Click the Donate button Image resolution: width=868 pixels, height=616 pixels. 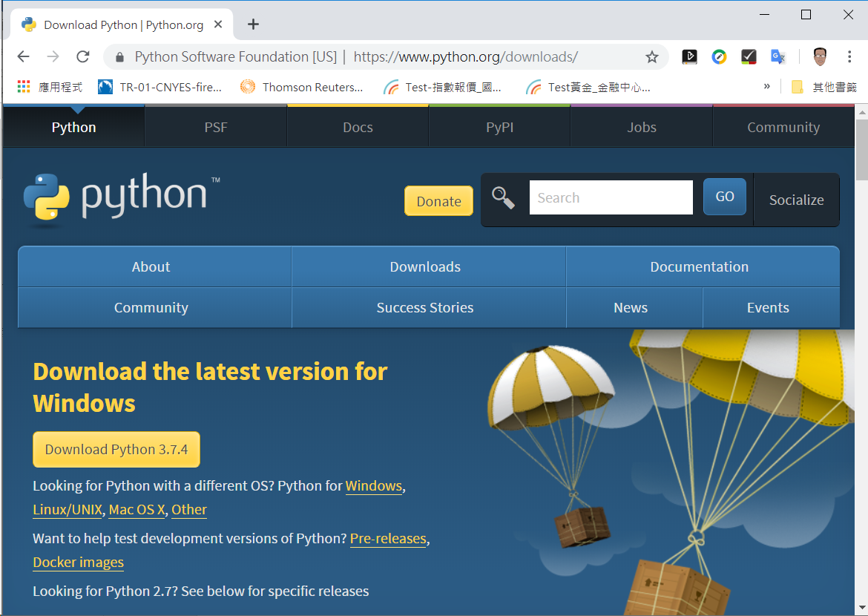(x=439, y=201)
